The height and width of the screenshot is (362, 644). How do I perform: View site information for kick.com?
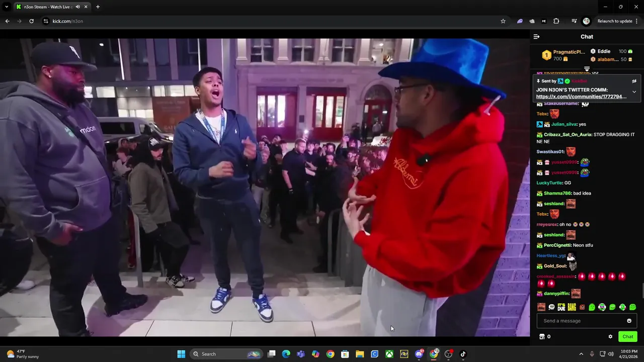coord(46,21)
